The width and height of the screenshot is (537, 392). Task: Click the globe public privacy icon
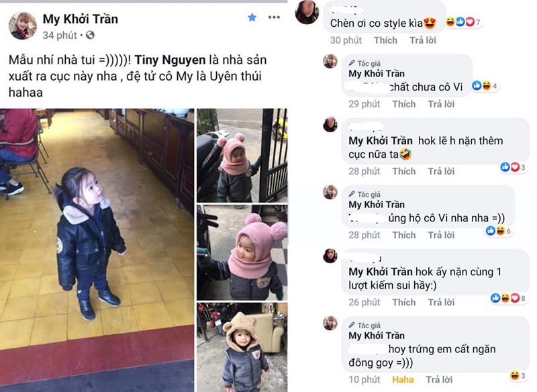coord(90,35)
